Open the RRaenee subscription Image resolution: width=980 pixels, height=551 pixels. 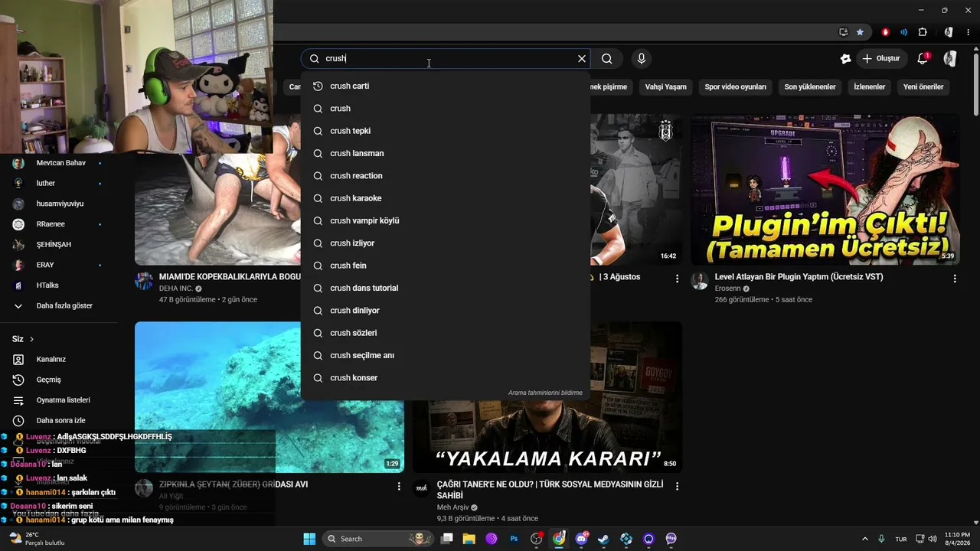coord(58,224)
